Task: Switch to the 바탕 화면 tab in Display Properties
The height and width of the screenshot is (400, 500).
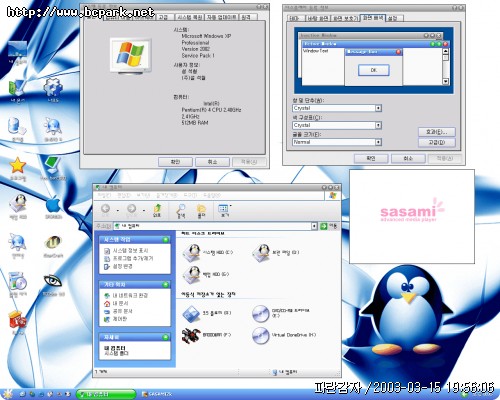Action: (317, 18)
